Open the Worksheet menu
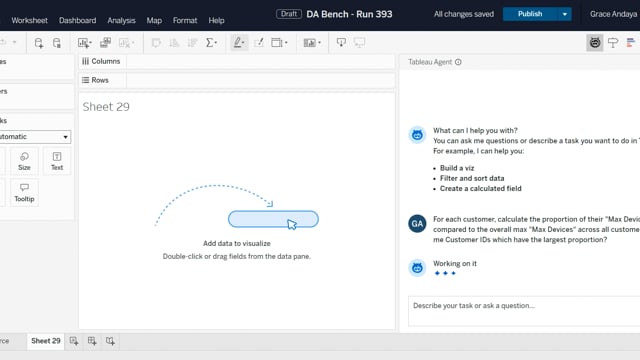 point(29,20)
